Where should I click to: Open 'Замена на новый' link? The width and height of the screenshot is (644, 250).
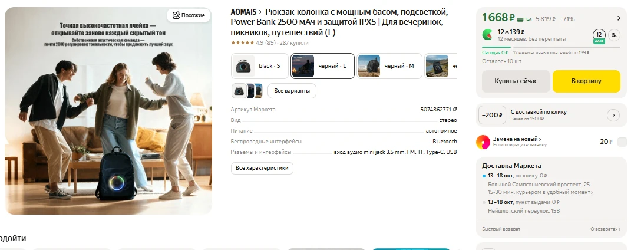point(517,139)
